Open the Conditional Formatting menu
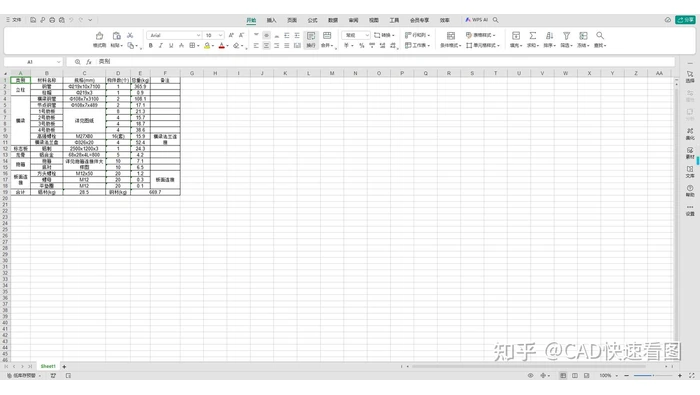Image resolution: width=700 pixels, height=395 pixels. [451, 40]
